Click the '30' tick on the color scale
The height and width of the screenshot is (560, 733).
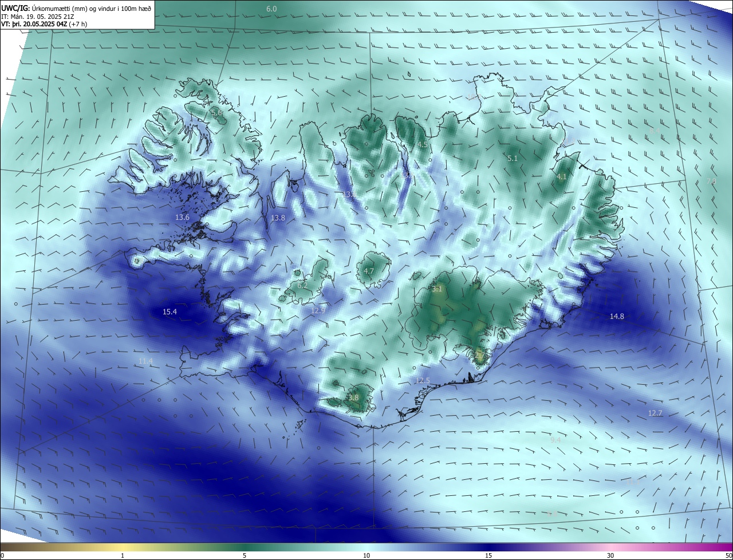(x=610, y=555)
